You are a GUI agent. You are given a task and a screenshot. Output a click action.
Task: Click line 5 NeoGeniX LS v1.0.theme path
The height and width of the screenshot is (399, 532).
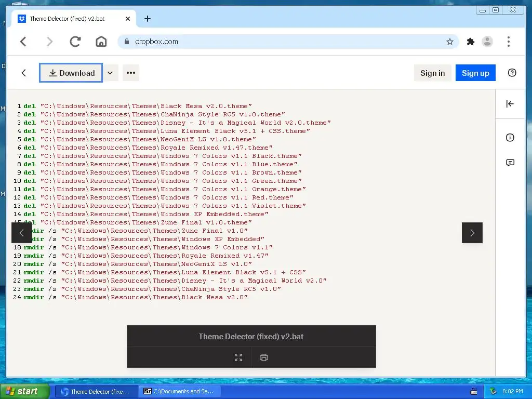click(148, 139)
